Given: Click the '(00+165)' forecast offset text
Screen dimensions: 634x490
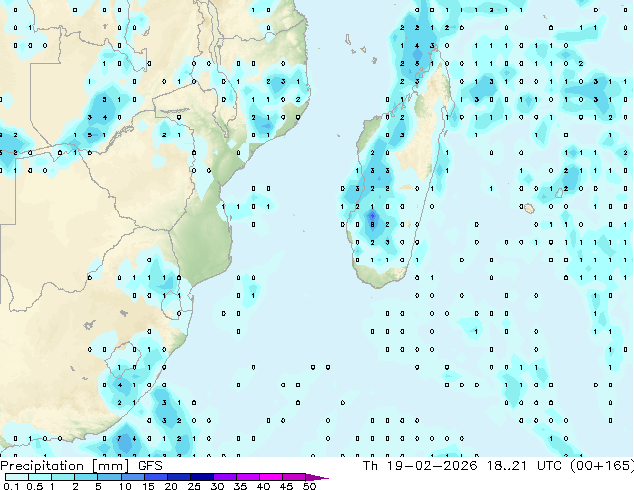Looking at the screenshot, I should tap(602, 466).
